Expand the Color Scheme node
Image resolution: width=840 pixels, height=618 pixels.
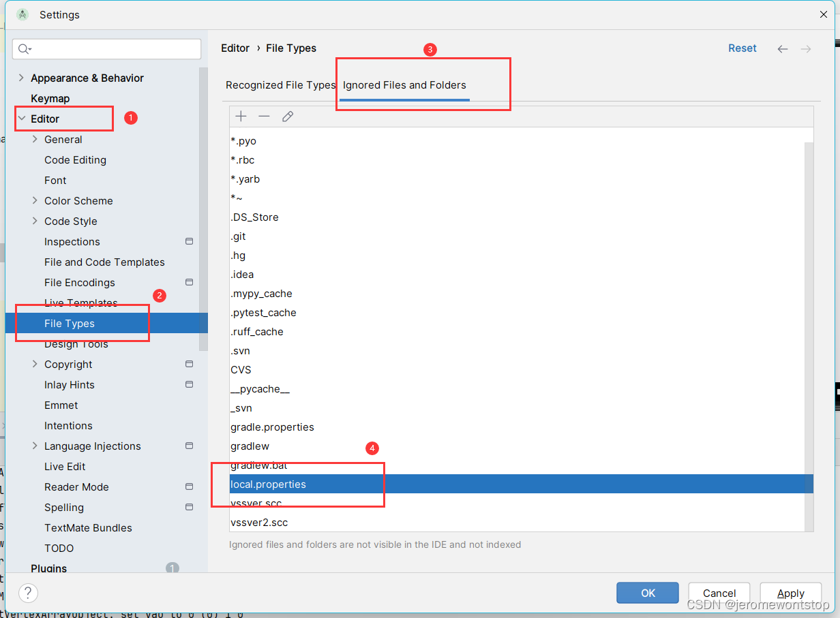35,200
